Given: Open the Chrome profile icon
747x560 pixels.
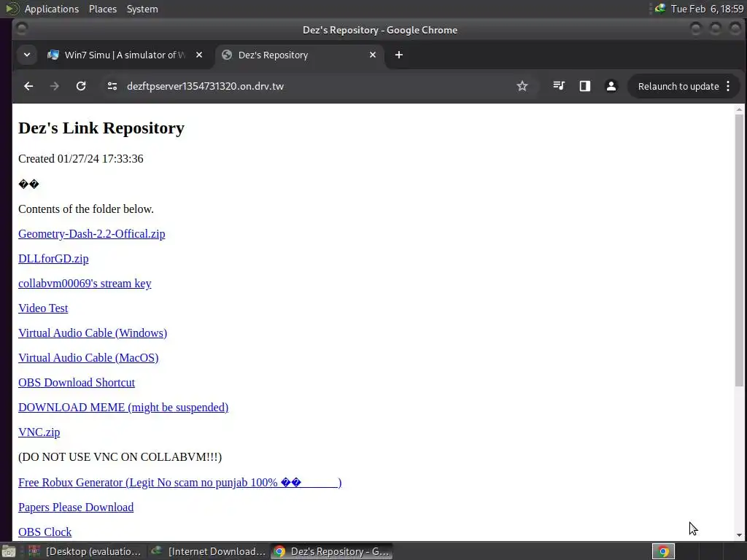Looking at the screenshot, I should click(x=611, y=86).
